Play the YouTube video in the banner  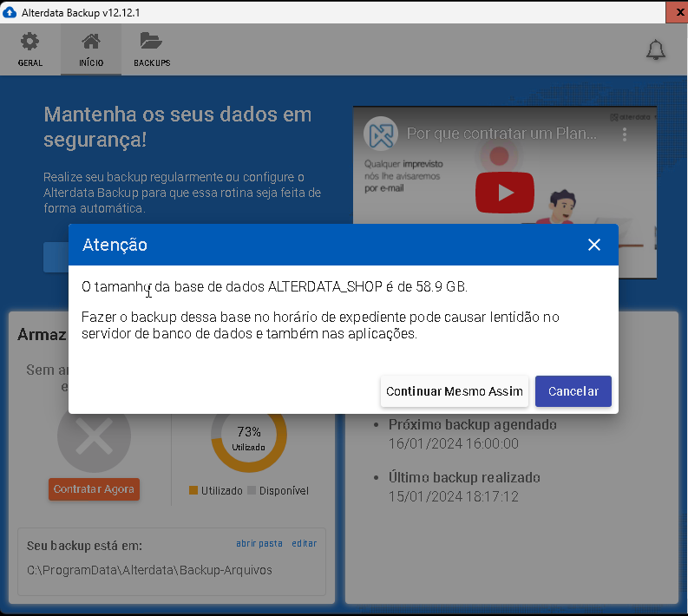(505, 193)
